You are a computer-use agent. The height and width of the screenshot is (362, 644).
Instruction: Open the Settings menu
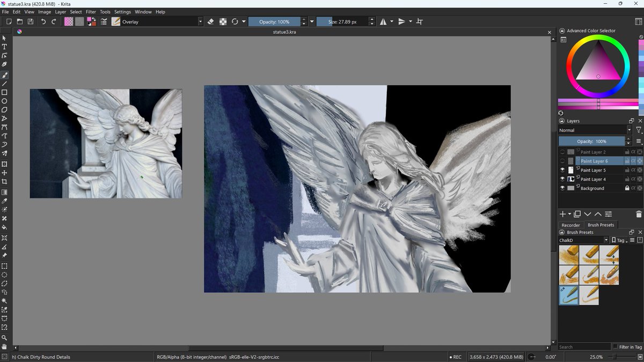(122, 11)
